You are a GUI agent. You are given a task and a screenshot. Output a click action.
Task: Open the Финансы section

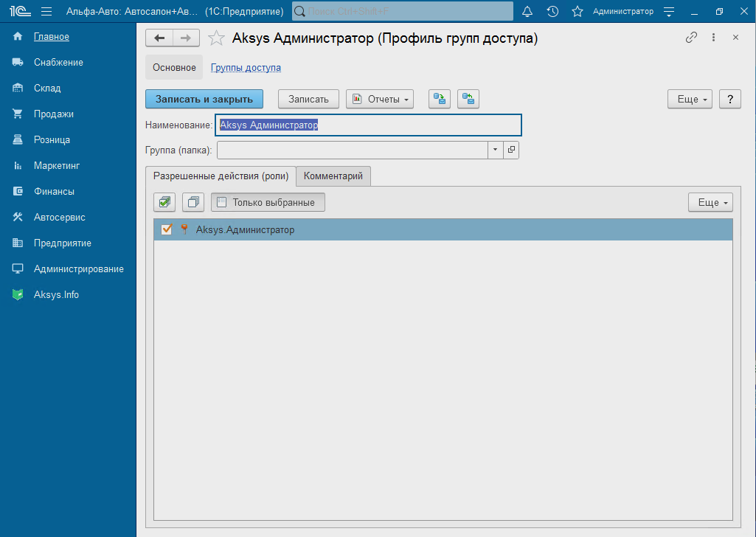(x=54, y=191)
